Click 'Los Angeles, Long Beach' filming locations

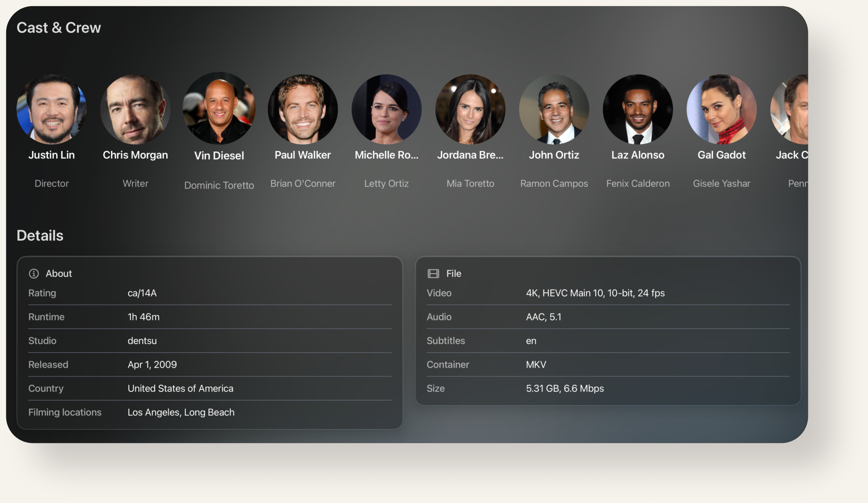coord(181,412)
